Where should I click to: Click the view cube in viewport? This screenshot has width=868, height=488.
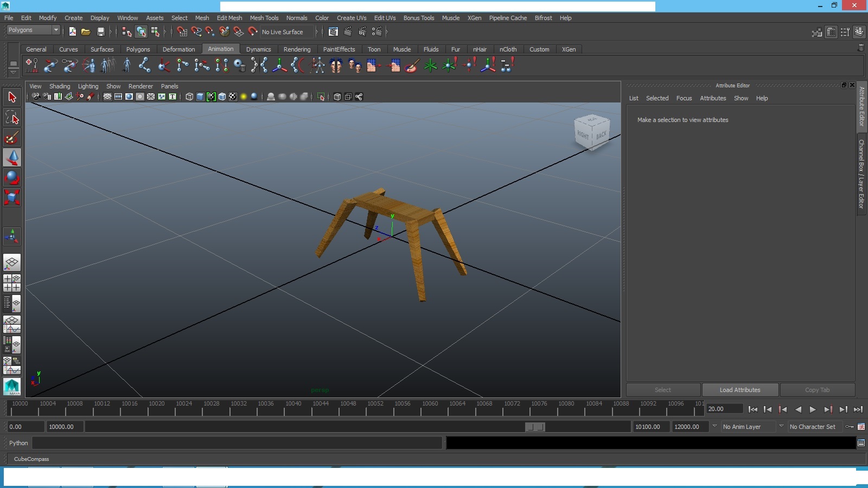pyautogui.click(x=592, y=131)
